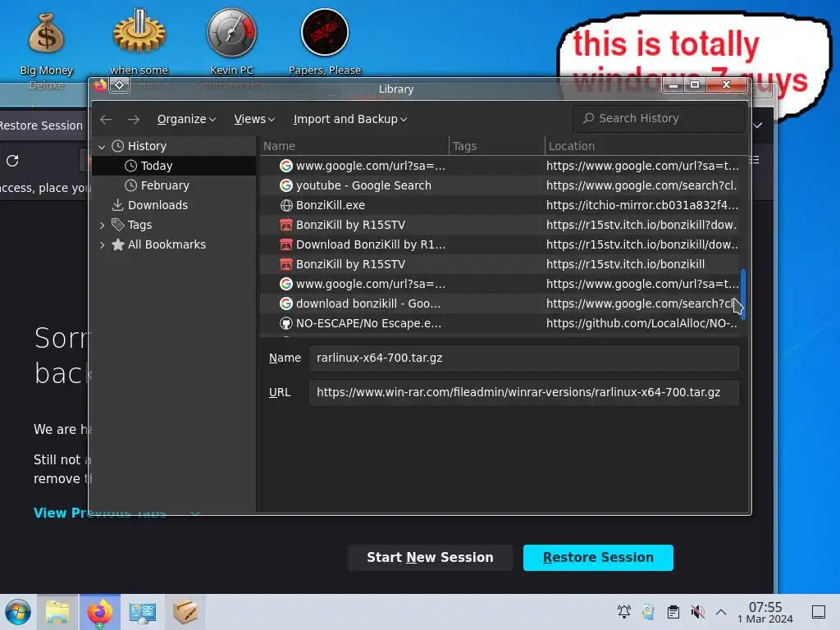Expand the All Bookmarks tree node

[x=102, y=244]
